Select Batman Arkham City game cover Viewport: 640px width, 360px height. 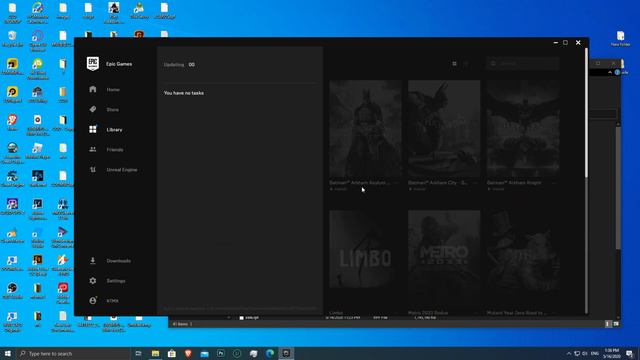tap(444, 129)
